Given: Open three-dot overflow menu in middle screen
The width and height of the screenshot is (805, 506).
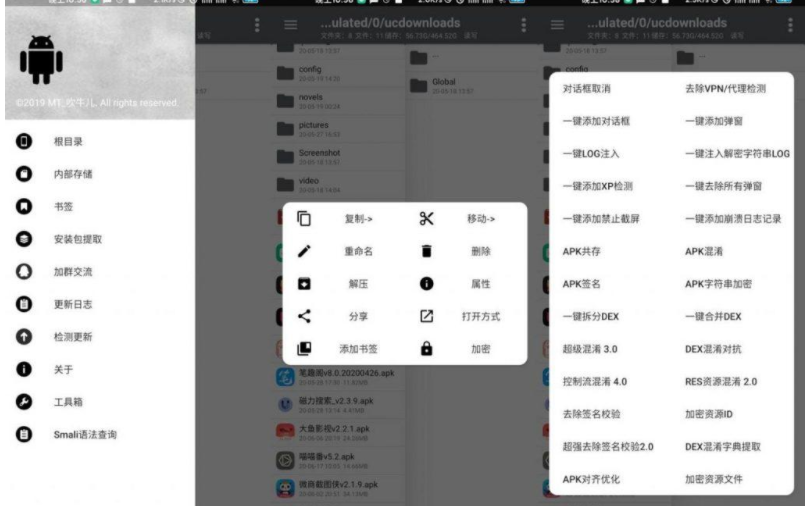Looking at the screenshot, I should pyautogui.click(x=523, y=25).
